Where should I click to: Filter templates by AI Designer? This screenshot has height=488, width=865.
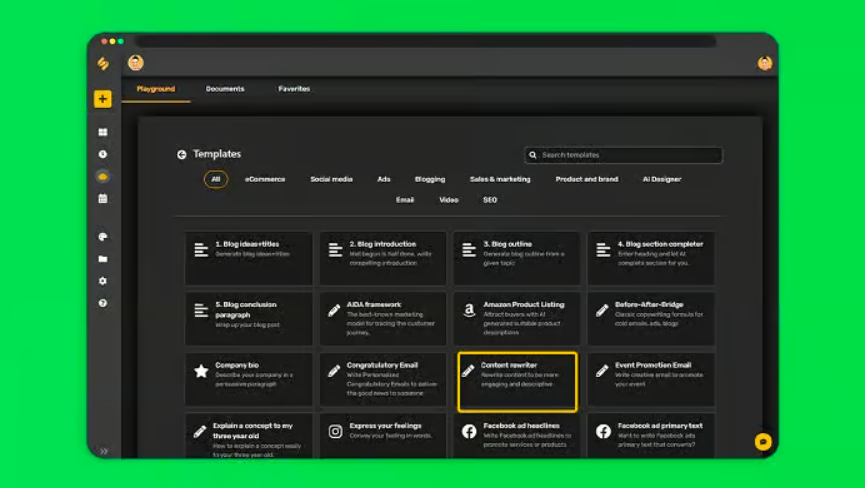(661, 180)
